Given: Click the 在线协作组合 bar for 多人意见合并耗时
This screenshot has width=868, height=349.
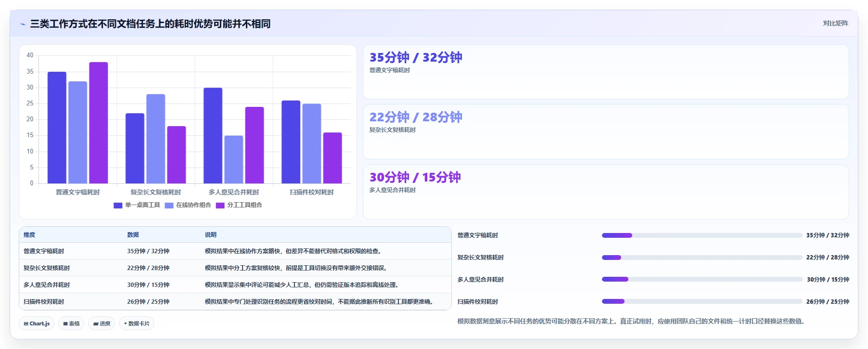Looking at the screenshot, I should click(x=234, y=159).
